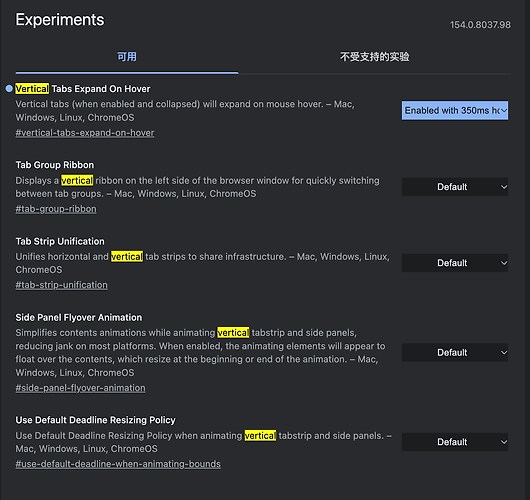This screenshot has height=500, width=530.
Task: Open the Vertical Tabs Expand On Hover dropdown
Action: coord(455,110)
